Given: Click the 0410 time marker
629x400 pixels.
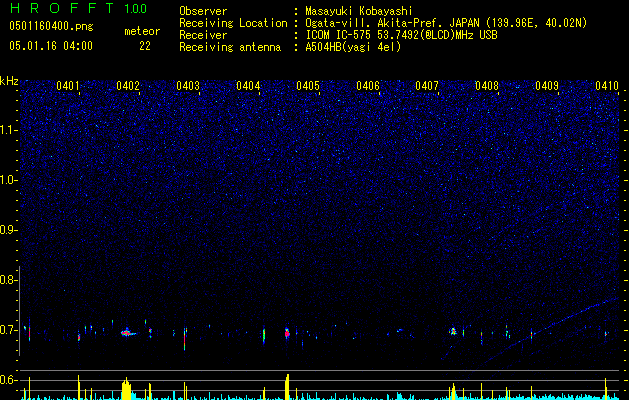Looking at the screenshot, I should pos(607,86).
